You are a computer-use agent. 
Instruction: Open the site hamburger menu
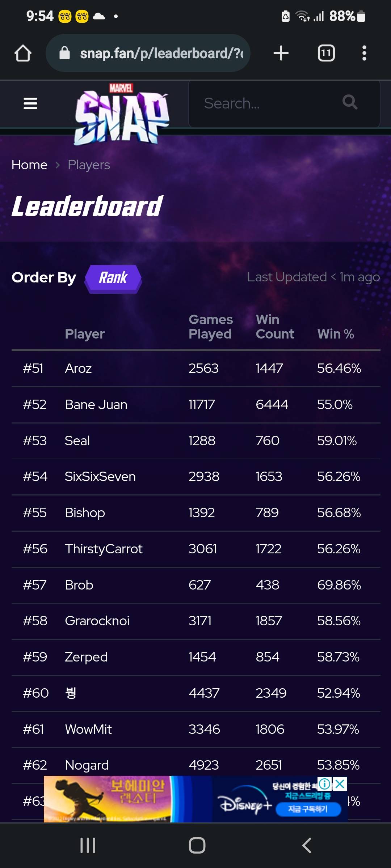tap(30, 103)
